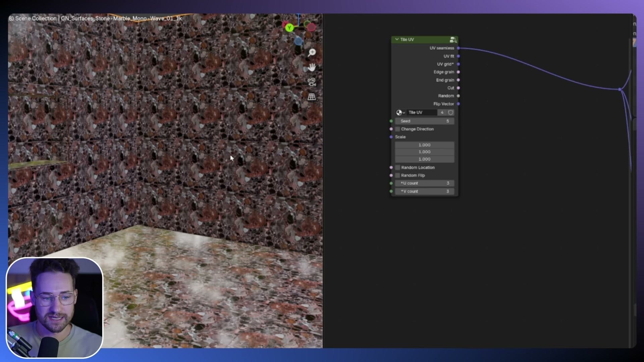Image resolution: width=644 pixels, height=362 pixels.
Task: Click the third Scale value 1.000
Action: tap(425, 159)
